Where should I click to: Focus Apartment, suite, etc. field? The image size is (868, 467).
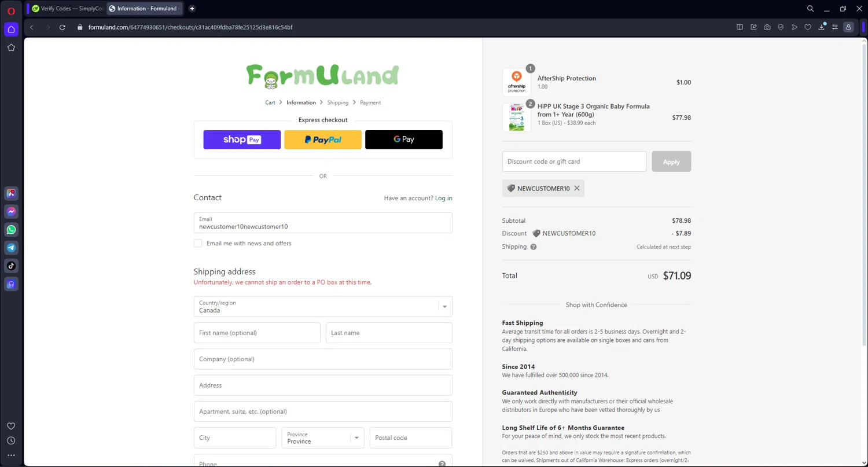tap(323, 411)
